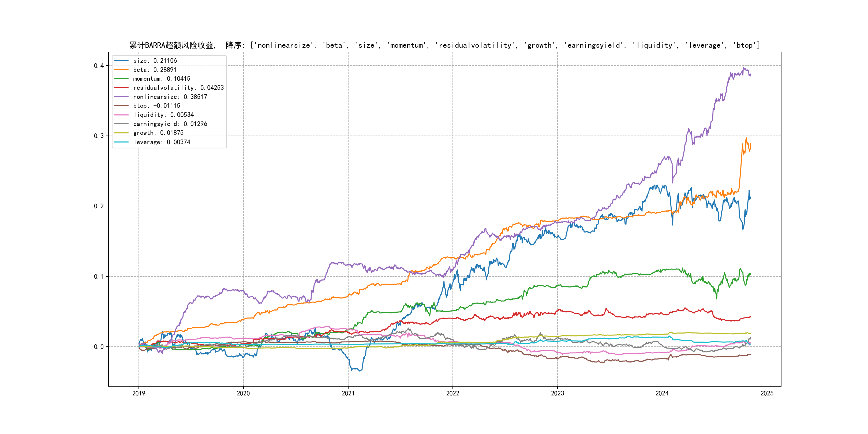868x434 pixels.
Task: Click the 0.2 y-axis tick label
Action: pos(99,206)
